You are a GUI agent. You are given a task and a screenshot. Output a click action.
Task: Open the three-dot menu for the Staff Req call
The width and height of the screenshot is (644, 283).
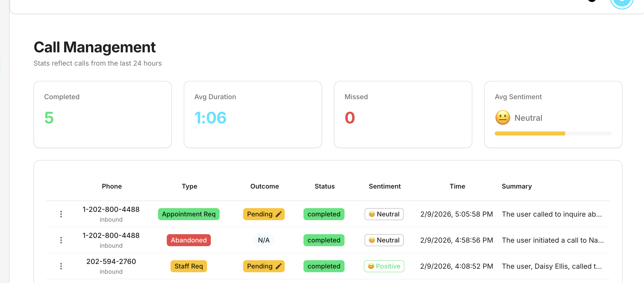pyautogui.click(x=61, y=266)
